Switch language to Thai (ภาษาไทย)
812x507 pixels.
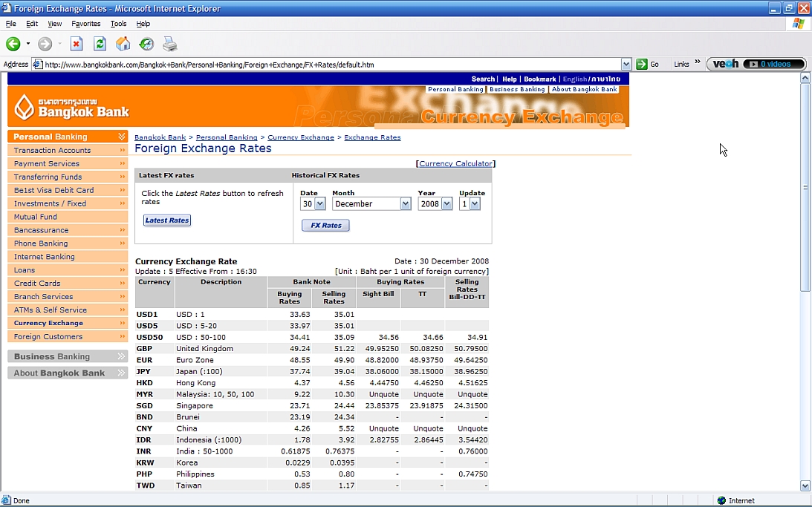coord(606,79)
